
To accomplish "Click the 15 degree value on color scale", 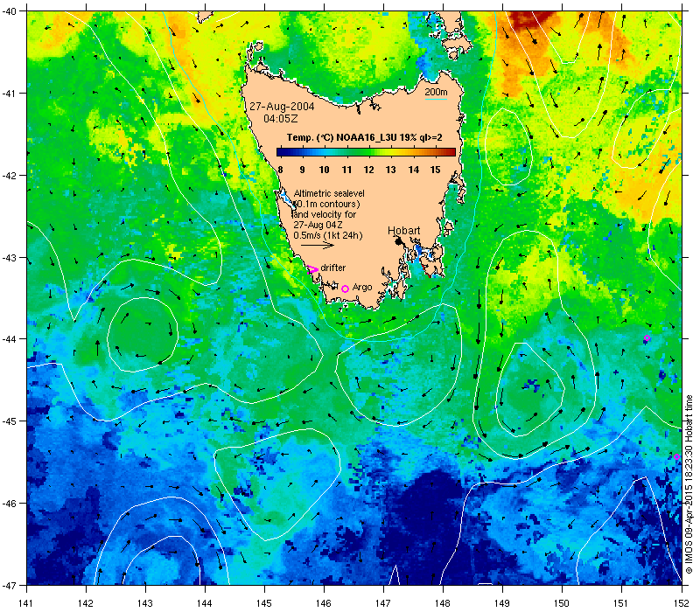I will pos(435,170).
